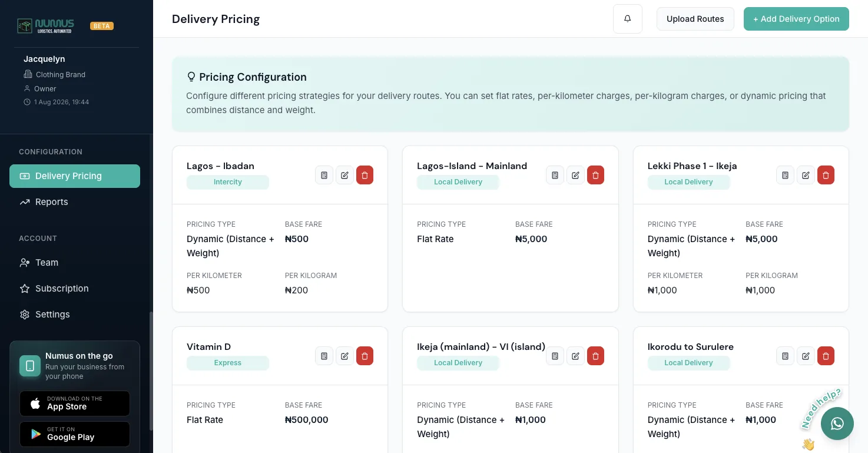Viewport: 868px width, 453px height.
Task: Click the Intercity tag on Lagos - Ibadan
Action: pyautogui.click(x=228, y=182)
